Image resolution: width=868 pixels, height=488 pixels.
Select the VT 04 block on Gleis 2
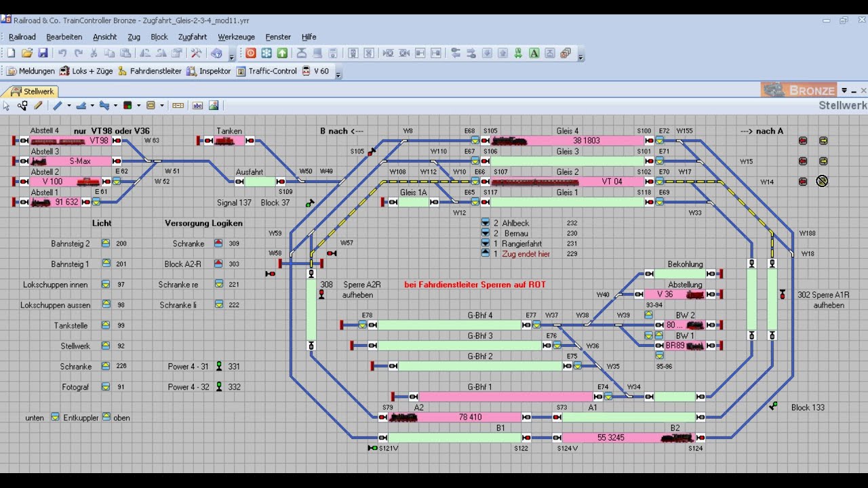click(x=567, y=182)
